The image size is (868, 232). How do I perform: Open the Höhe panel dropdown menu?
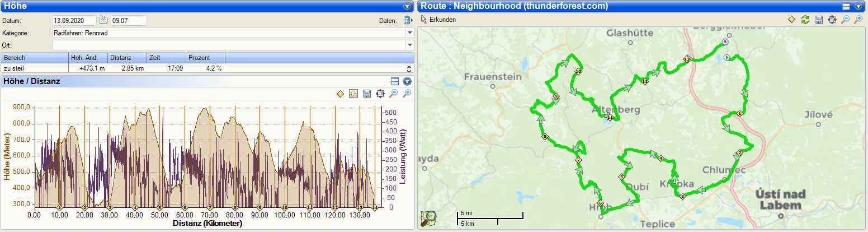click(x=407, y=6)
